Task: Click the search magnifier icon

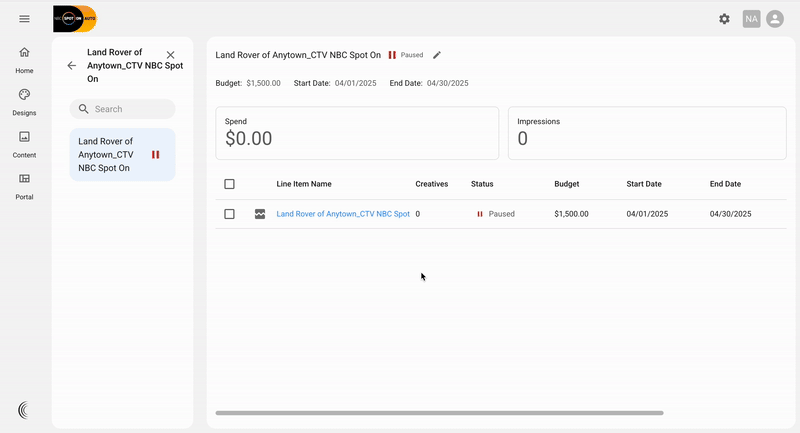Action: [84, 109]
